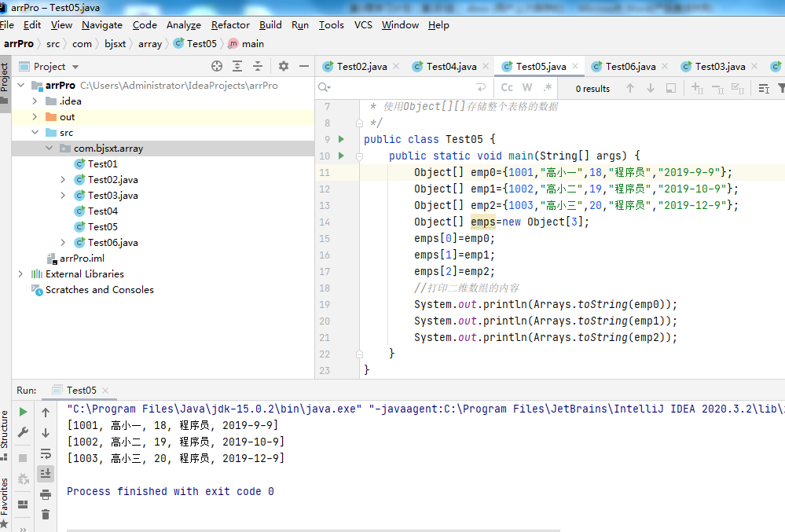
Task: Click bjsxt in navigation breadcrumb
Action: 116,44
